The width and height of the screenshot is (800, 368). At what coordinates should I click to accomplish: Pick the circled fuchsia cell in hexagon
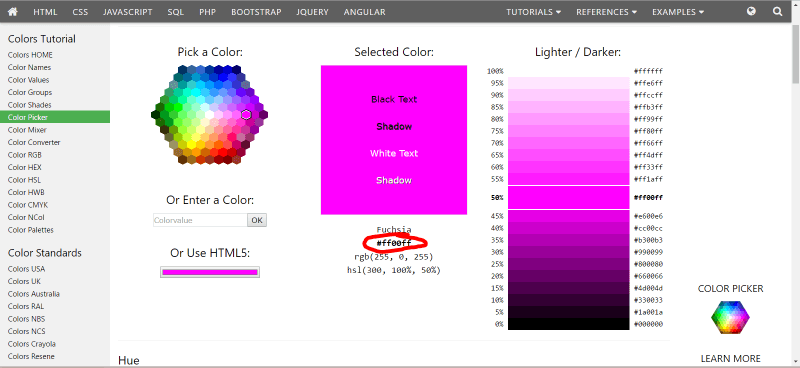[246, 115]
